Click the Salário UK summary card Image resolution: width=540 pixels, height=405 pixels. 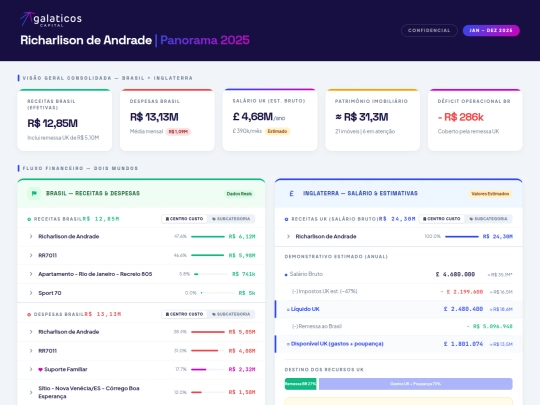point(270,120)
